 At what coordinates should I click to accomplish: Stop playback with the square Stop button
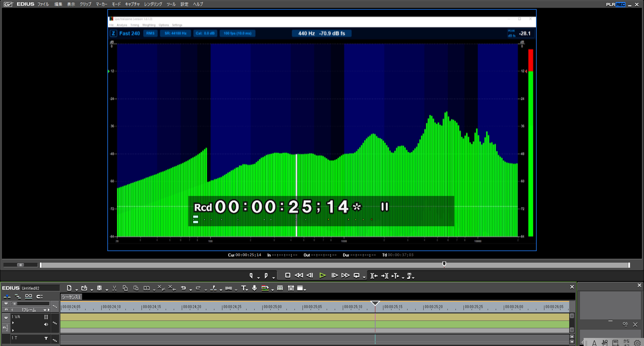[x=287, y=275]
